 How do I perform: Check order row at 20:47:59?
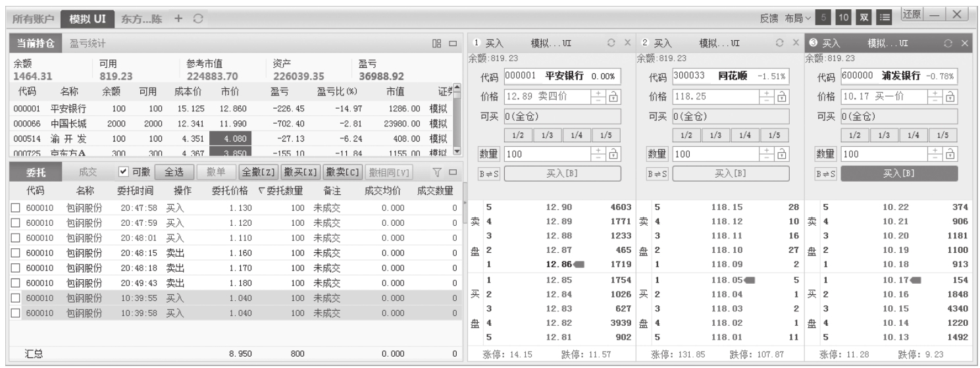[15, 223]
